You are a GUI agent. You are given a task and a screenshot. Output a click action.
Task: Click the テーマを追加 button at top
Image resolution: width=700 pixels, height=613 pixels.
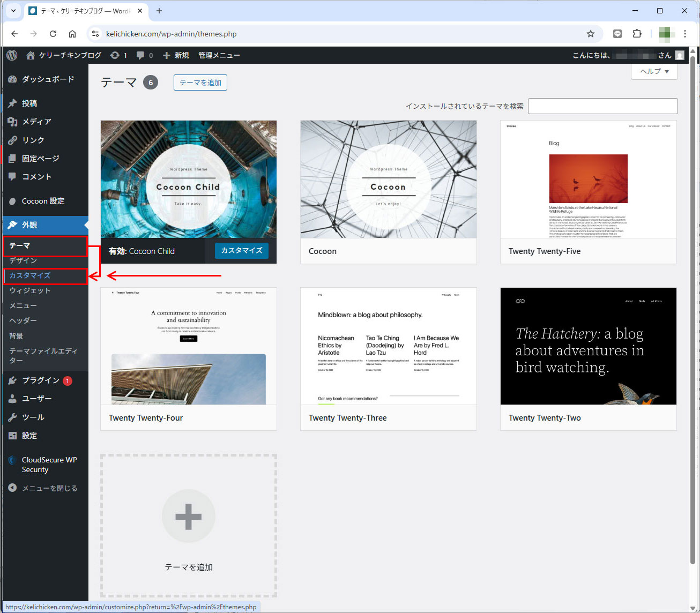tap(200, 83)
